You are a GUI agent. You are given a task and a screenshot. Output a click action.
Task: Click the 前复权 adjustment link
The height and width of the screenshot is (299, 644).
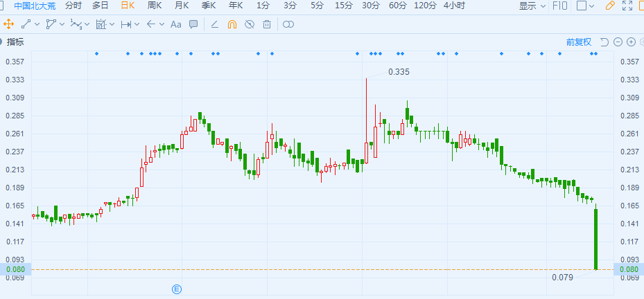point(578,42)
